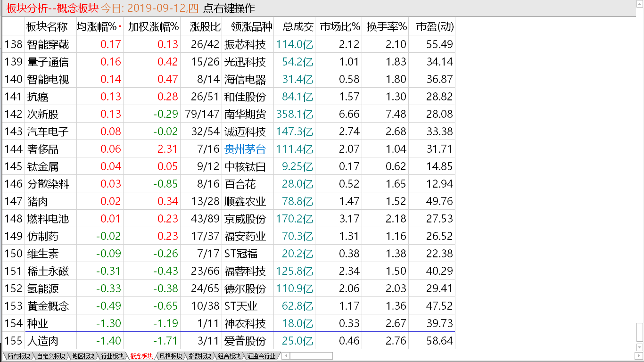This screenshot has width=644, height=362.
Task: Select the 量子通信 sector name
Action: tap(48, 62)
